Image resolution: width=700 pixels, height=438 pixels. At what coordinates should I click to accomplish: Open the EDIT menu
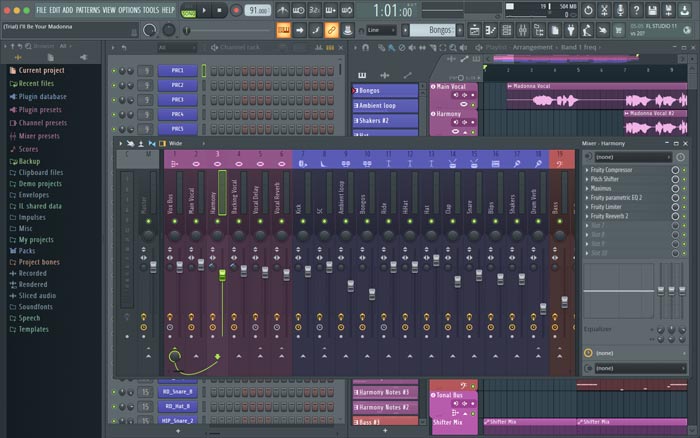tap(54, 10)
